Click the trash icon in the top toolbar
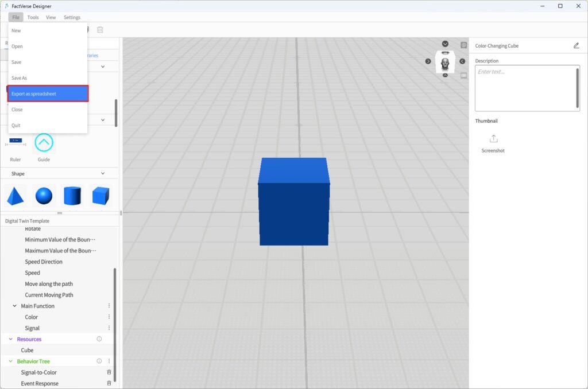The width and height of the screenshot is (588, 389). pyautogui.click(x=100, y=30)
